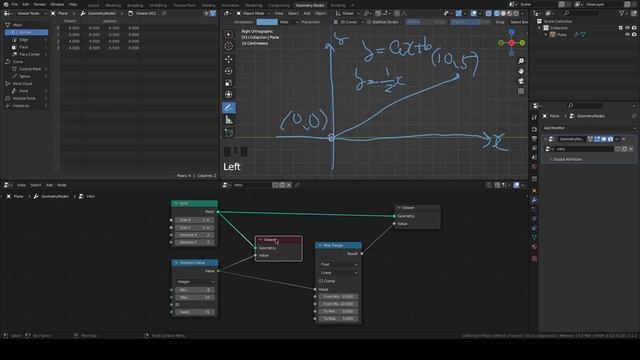The image size is (640, 360).
Task: Switch to Geometry Nodes workspace tab
Action: pos(310,5)
